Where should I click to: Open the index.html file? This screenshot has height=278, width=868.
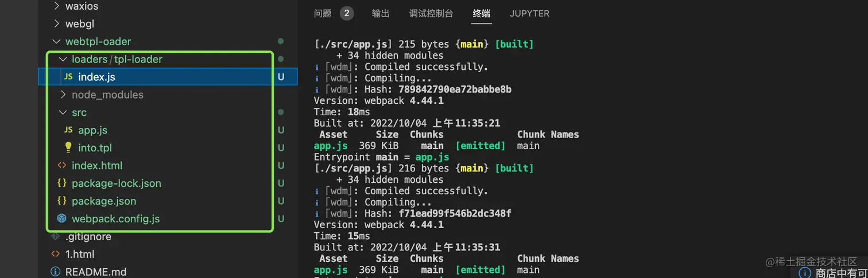[x=97, y=166]
